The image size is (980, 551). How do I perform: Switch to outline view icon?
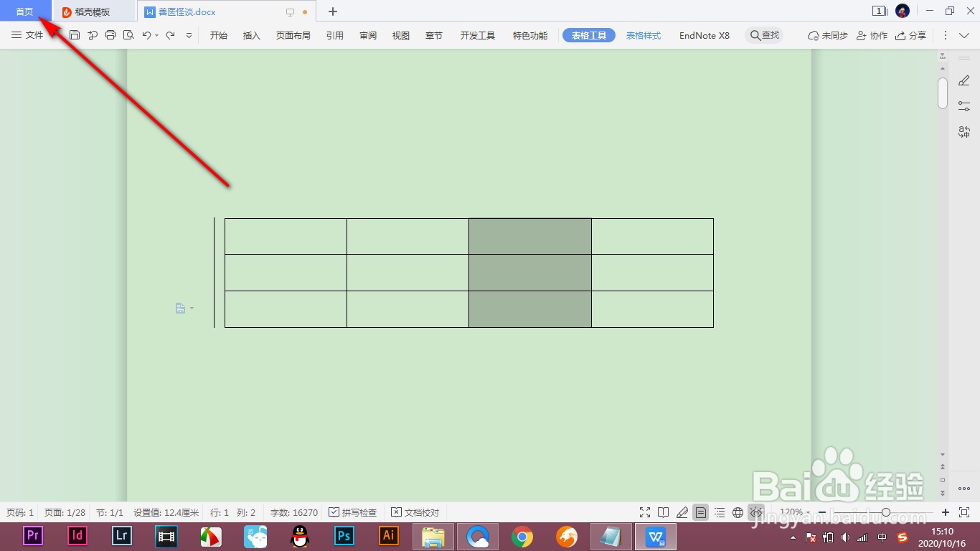click(720, 512)
